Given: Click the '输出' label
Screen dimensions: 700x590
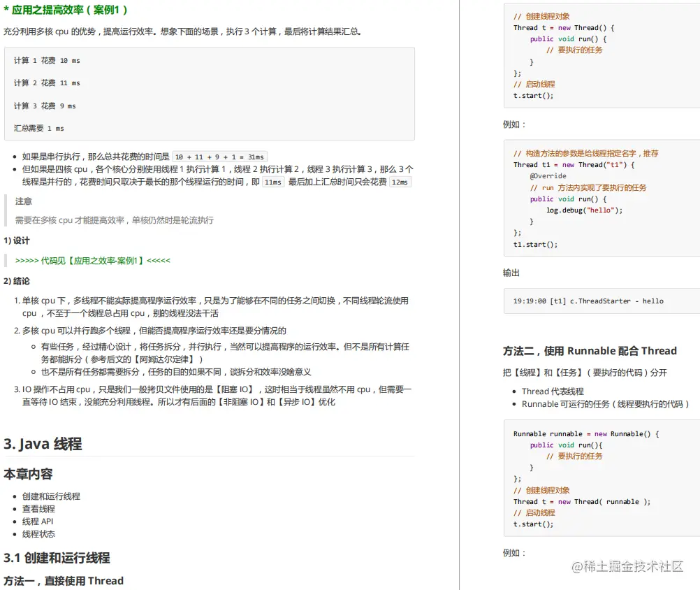Looking at the screenshot, I should tap(511, 273).
